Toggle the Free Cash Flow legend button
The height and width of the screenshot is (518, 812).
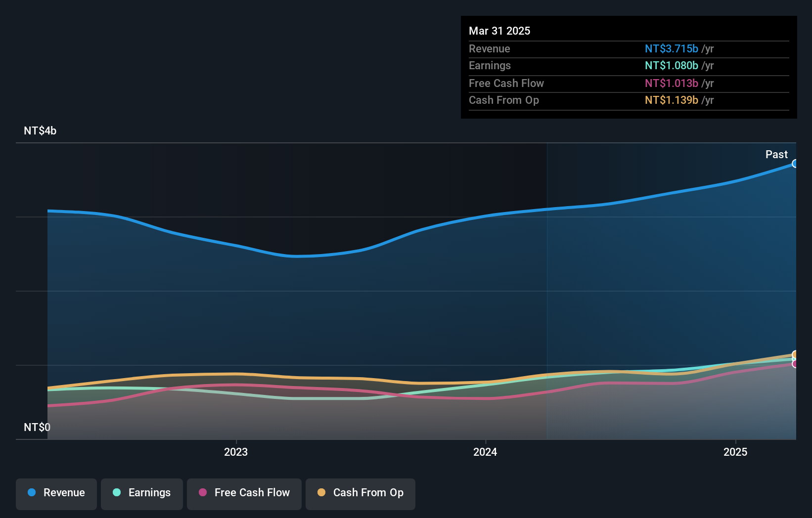244,494
